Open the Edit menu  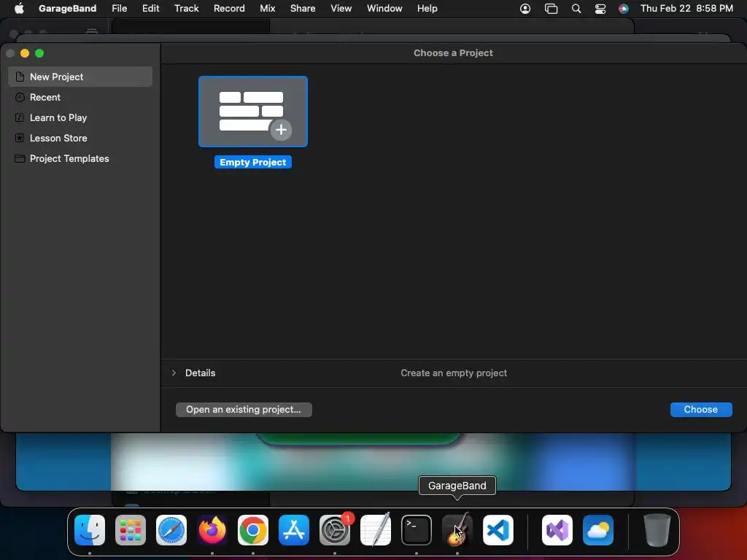pos(150,8)
